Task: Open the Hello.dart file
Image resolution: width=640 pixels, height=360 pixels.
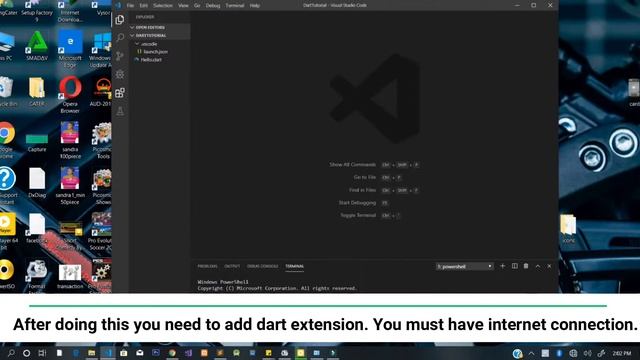Action: tap(160, 60)
